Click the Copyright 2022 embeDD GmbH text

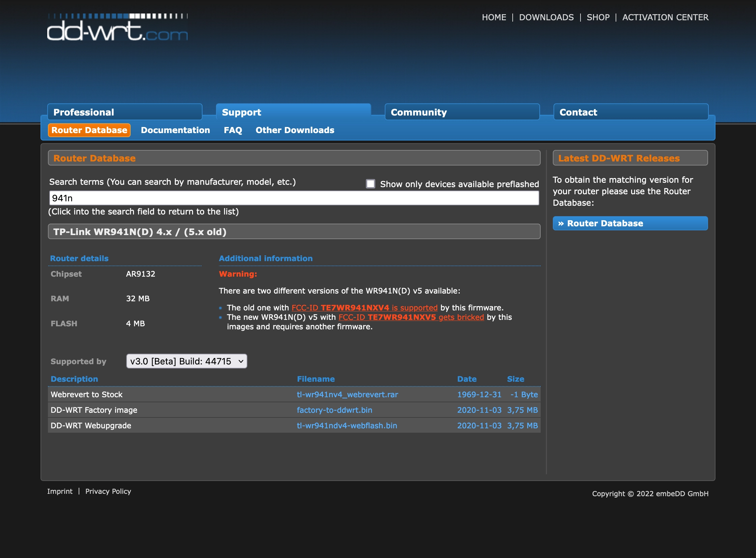[650, 494]
